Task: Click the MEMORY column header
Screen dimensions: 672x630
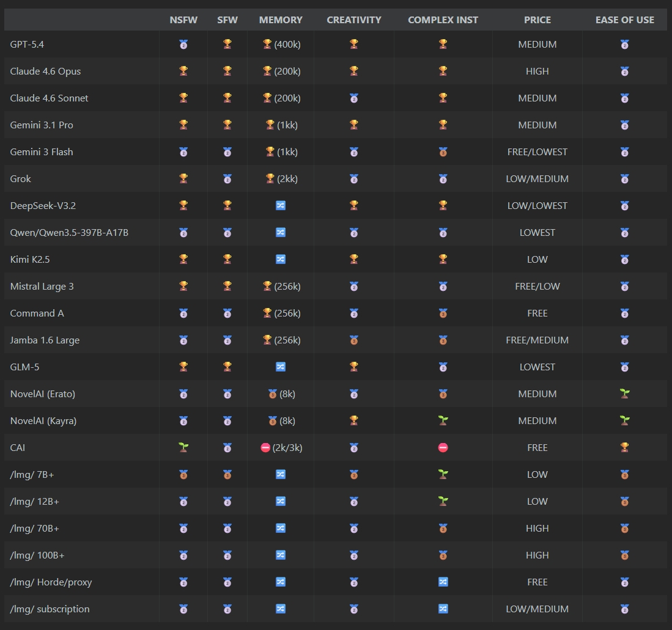Action: click(280, 20)
